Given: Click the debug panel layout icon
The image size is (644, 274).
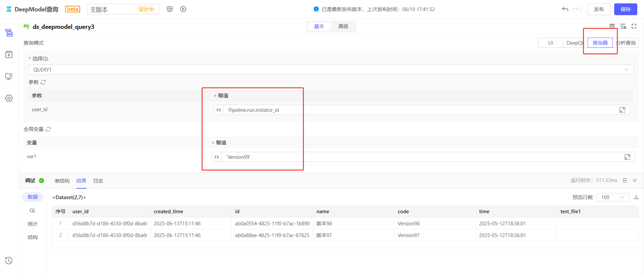Looking at the screenshot, I should pos(625,180).
